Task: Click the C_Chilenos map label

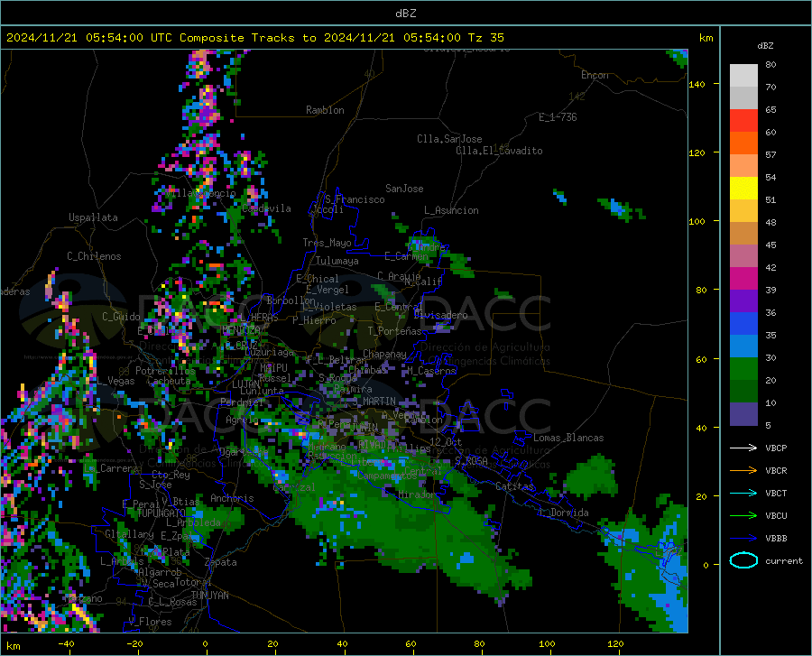Action: point(94,256)
